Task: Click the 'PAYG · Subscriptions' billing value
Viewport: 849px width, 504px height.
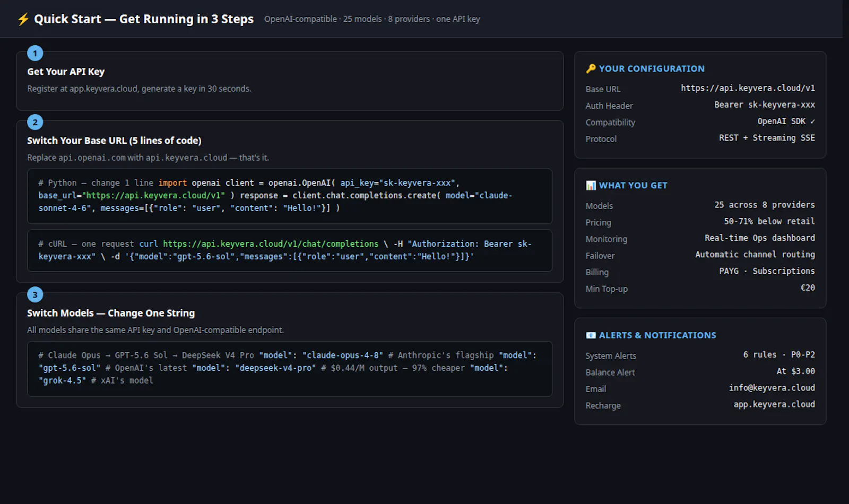Action: (767, 271)
